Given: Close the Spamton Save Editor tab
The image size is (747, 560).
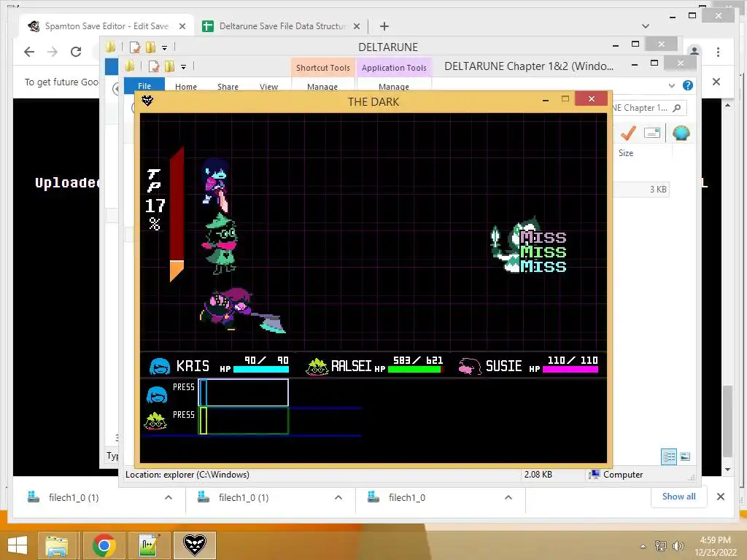Looking at the screenshot, I should click(x=182, y=26).
